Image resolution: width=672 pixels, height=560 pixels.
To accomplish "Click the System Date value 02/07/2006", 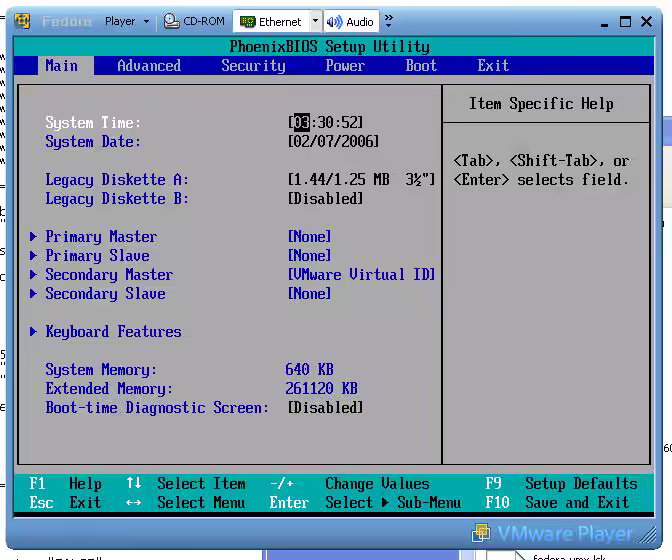I will (x=333, y=141).
